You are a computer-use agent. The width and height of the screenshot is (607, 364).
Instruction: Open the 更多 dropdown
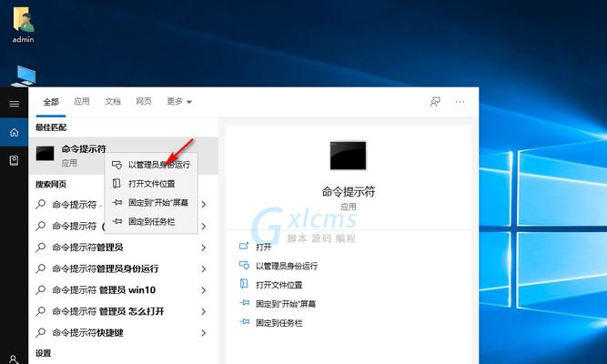(179, 101)
